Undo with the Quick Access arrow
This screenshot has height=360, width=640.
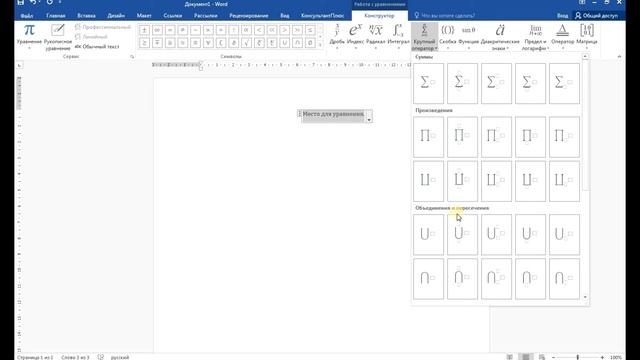pyautogui.click(x=33, y=2)
